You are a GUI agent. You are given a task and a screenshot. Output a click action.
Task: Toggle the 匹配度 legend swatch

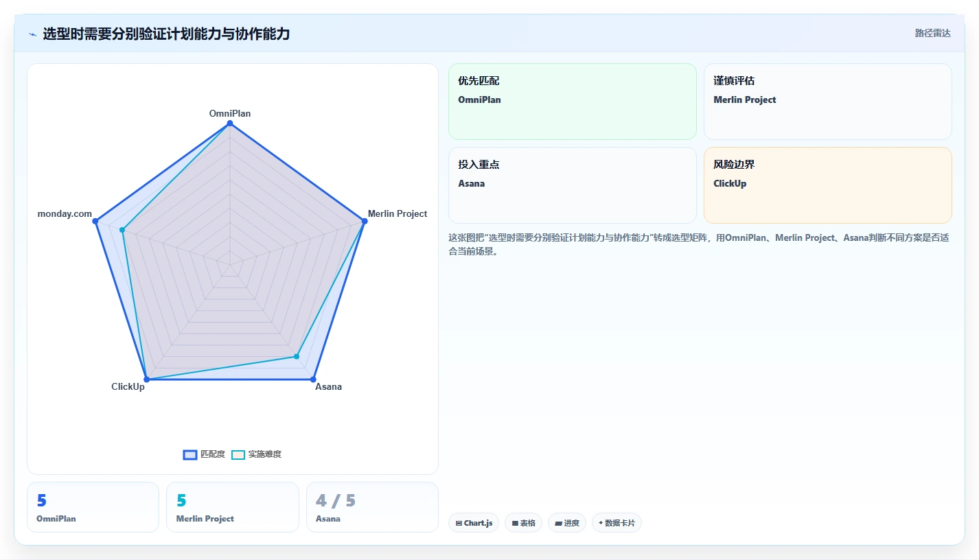click(x=190, y=454)
